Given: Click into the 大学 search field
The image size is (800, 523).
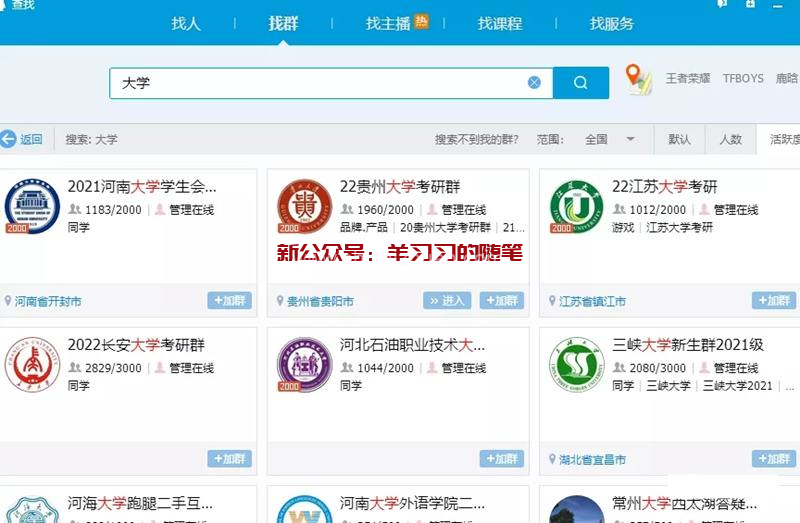Looking at the screenshot, I should (x=320, y=83).
